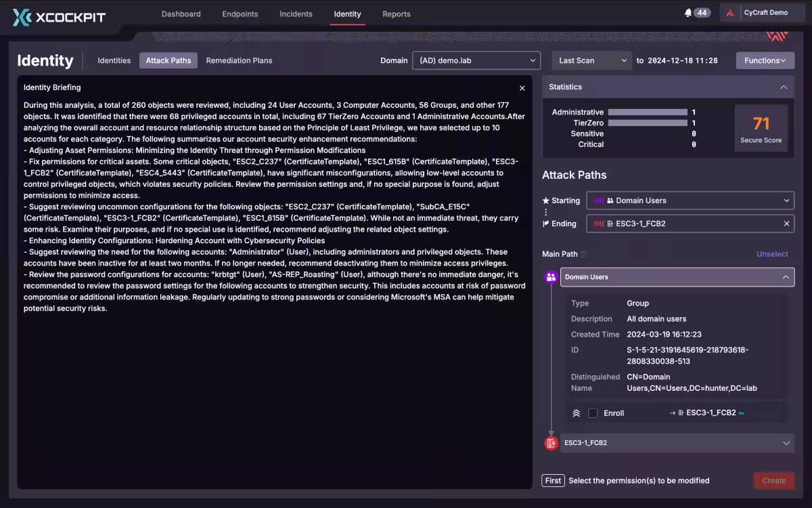Viewport: 812px width, 508px height.
Task: Open notifications bell icon
Action: pos(688,13)
